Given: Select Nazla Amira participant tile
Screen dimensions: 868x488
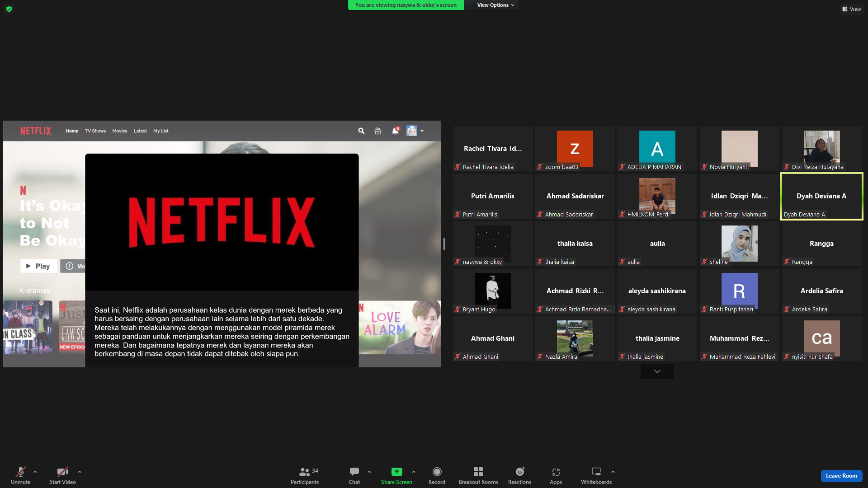Looking at the screenshot, I should tap(575, 338).
